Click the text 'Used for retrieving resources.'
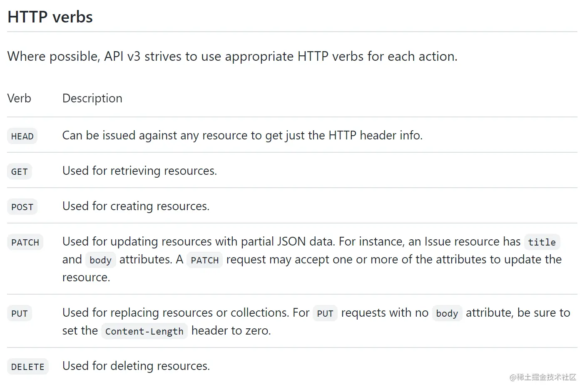The height and width of the screenshot is (392, 587). coord(139,171)
